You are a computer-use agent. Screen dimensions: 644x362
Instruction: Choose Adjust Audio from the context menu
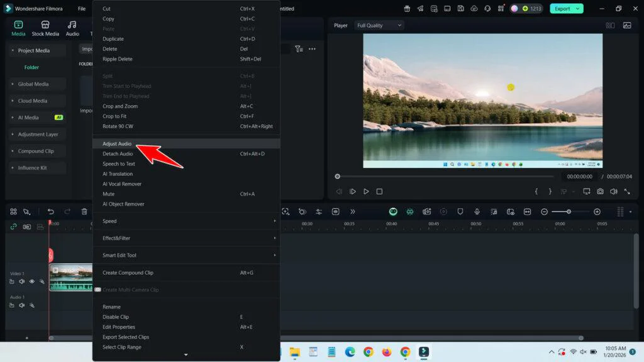118,143
